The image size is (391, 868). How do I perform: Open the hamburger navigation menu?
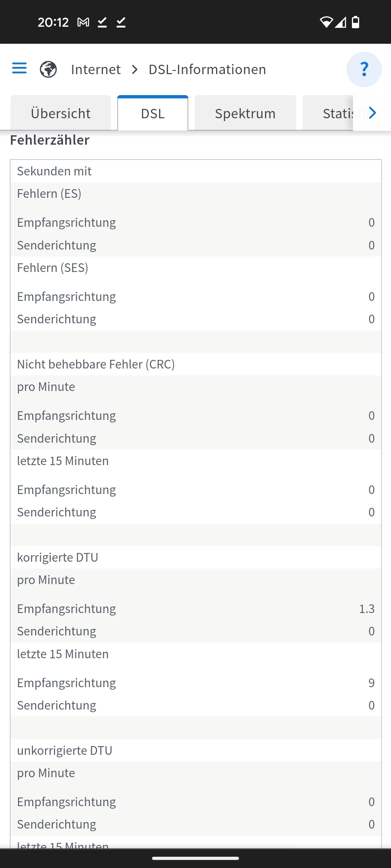19,68
